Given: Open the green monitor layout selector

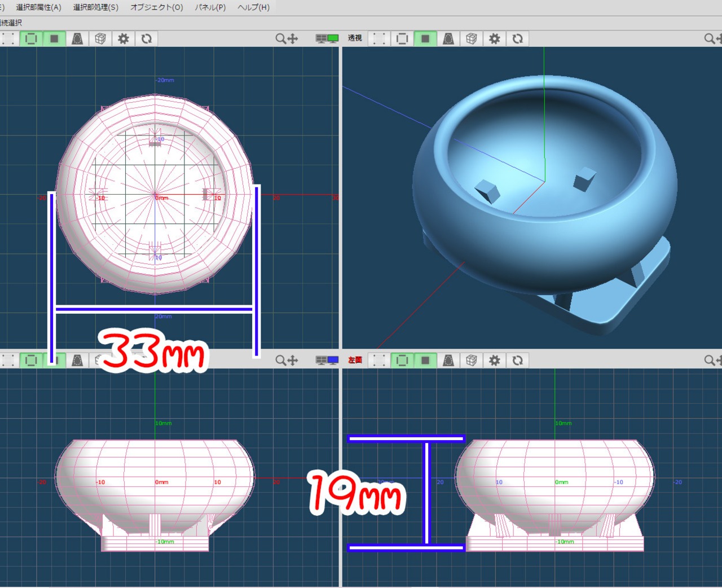Looking at the screenshot, I should 327,38.
